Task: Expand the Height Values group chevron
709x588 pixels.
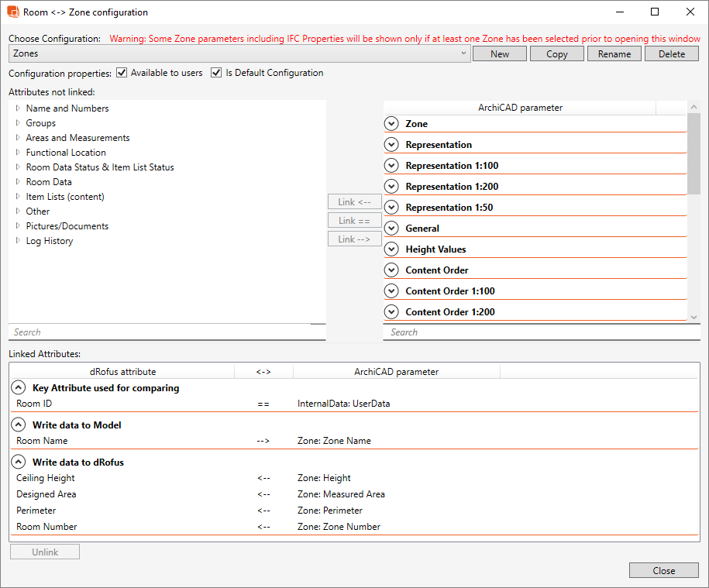Action: 391,249
